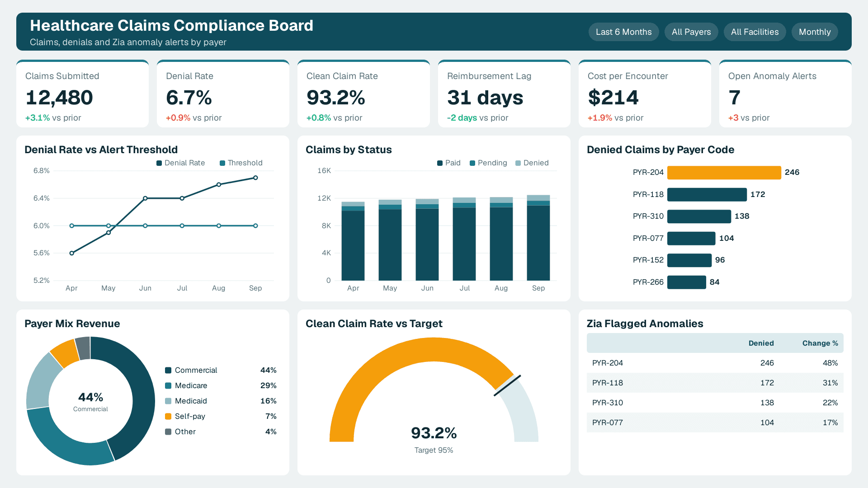Click the Medicare payer legend label
The height and width of the screenshot is (488, 868).
click(x=191, y=386)
